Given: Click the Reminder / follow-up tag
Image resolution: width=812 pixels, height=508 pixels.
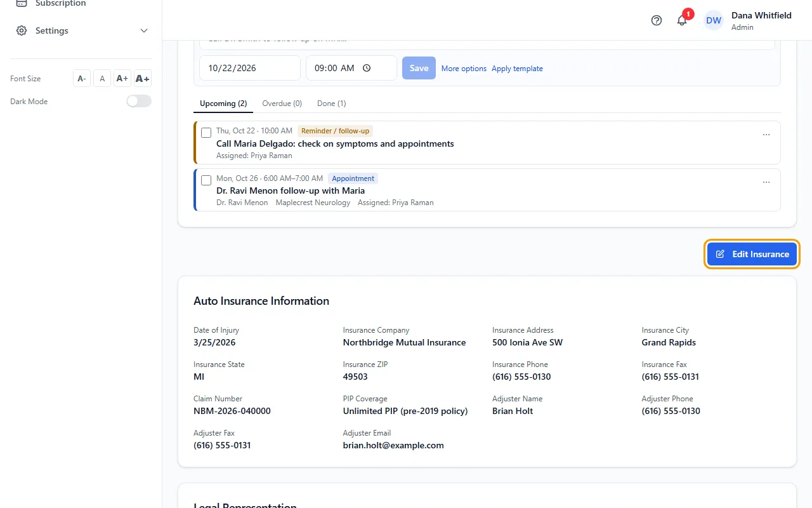Looking at the screenshot, I should point(335,131).
